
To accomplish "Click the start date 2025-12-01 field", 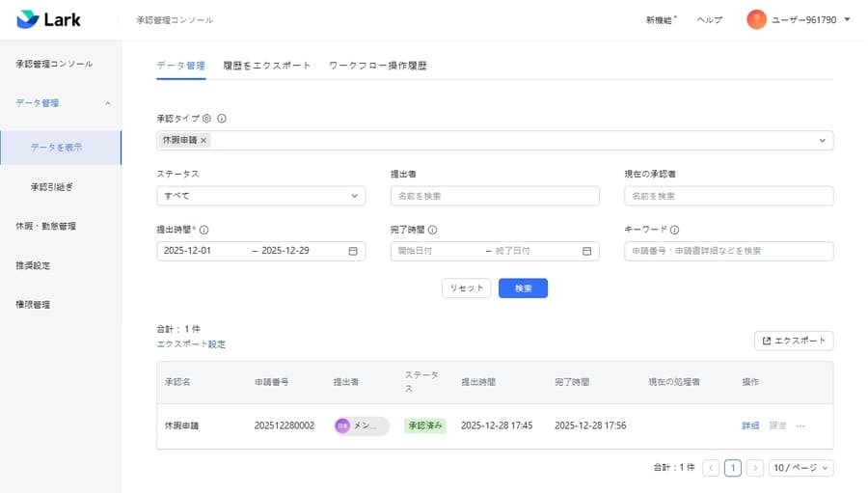I will tap(187, 251).
